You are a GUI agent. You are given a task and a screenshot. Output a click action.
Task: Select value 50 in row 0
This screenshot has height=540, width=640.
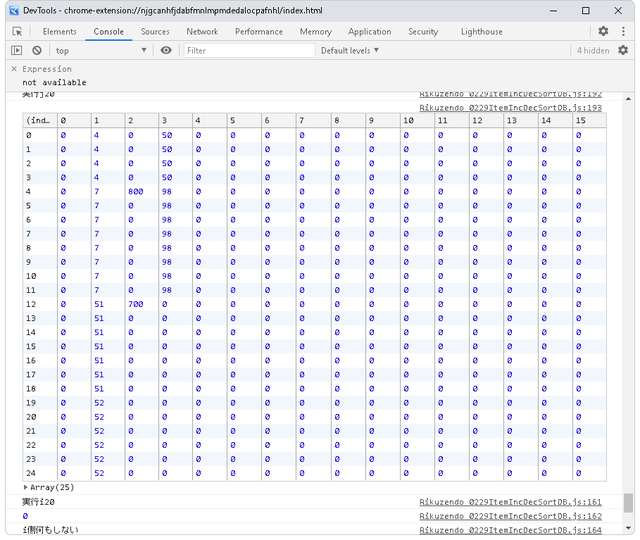point(167,135)
